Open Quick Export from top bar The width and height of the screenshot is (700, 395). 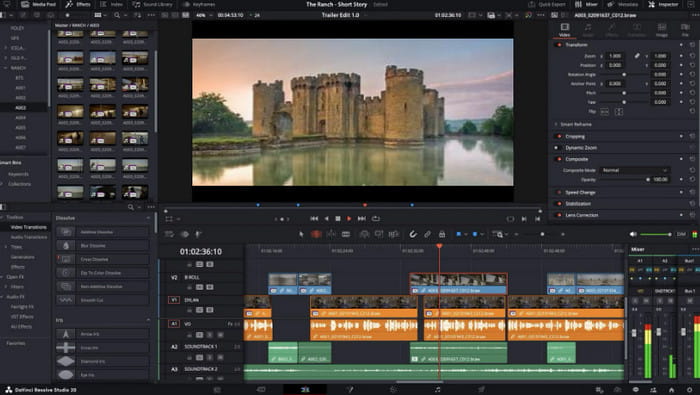click(x=547, y=4)
